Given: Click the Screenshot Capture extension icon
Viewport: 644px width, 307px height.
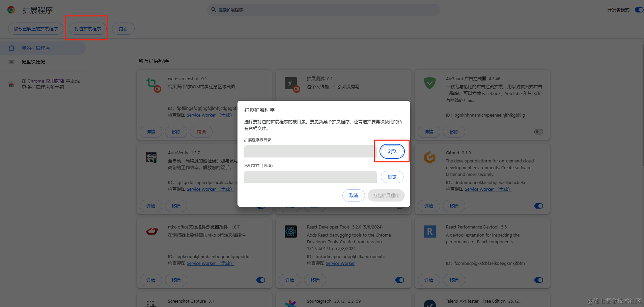Looking at the screenshot, I should pos(152,304).
